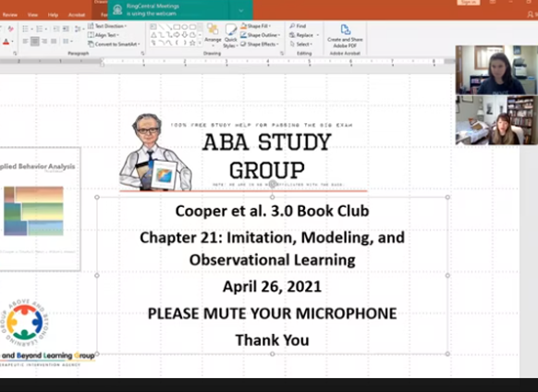
Task: Open the Text Direction dropdown
Action: [107, 26]
